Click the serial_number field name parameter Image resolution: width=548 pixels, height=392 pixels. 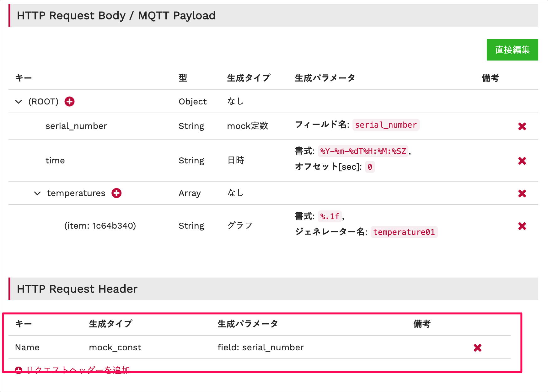[x=386, y=125]
